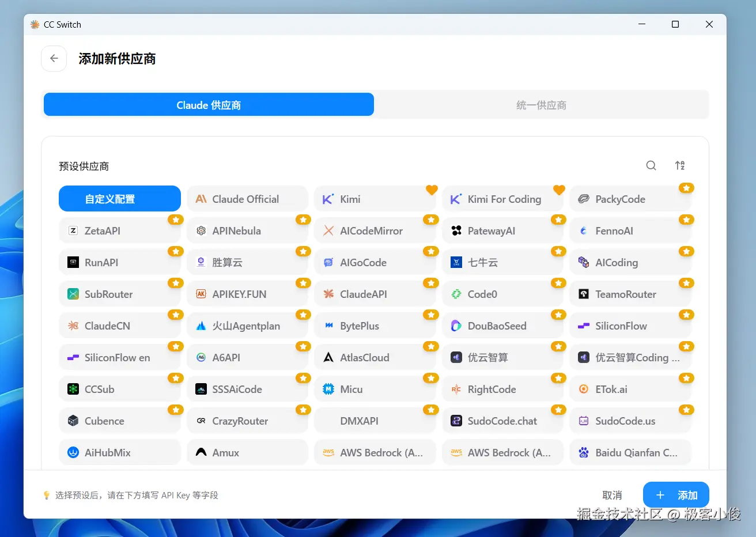The width and height of the screenshot is (756, 537).
Task: Click the 添加 add button
Action: 676,495
